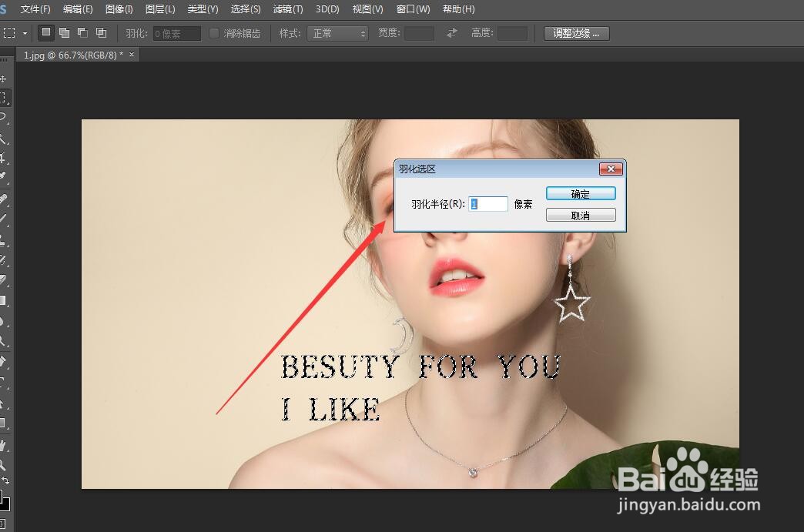Select the Add to Selection mode icon

tap(64, 33)
